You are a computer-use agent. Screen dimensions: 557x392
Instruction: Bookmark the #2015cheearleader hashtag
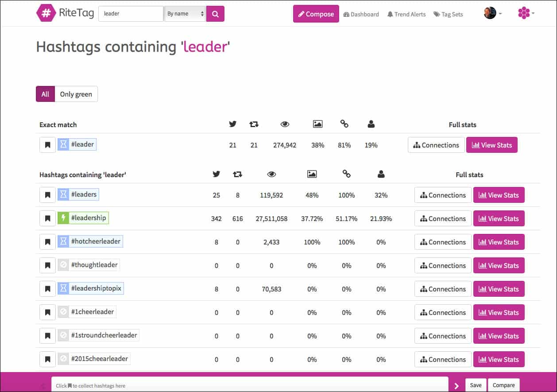click(47, 359)
